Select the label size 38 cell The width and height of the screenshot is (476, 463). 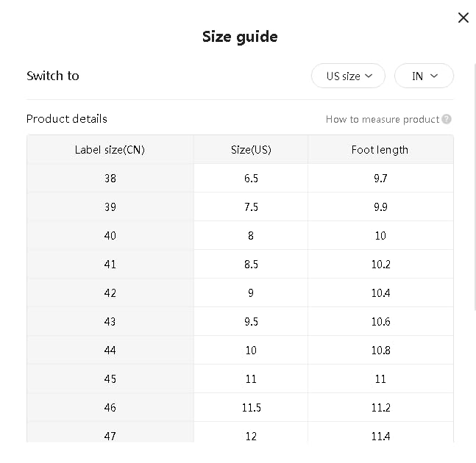coord(110,179)
